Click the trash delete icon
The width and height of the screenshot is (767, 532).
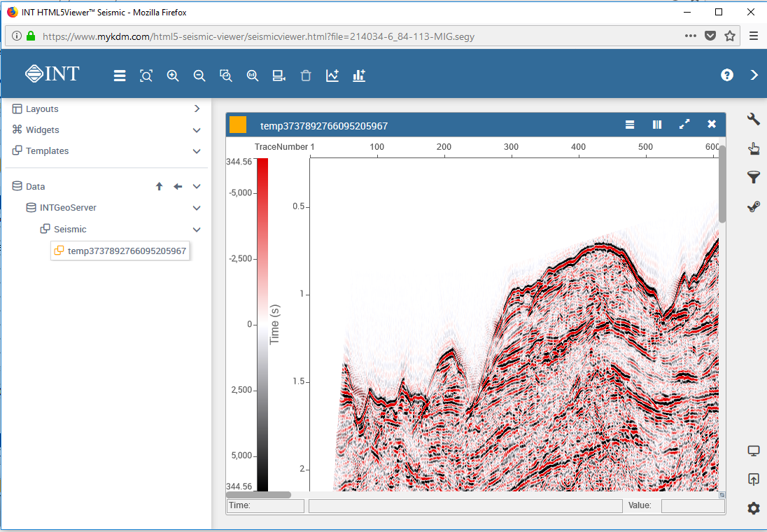tap(306, 76)
